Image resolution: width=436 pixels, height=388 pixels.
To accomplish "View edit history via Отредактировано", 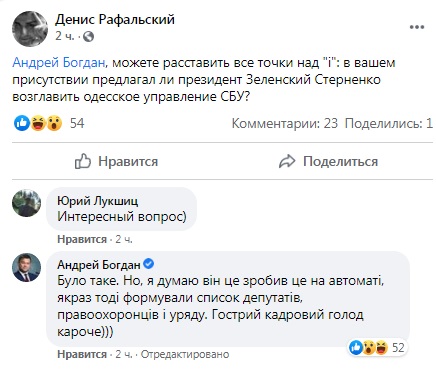I will click(x=185, y=354).
